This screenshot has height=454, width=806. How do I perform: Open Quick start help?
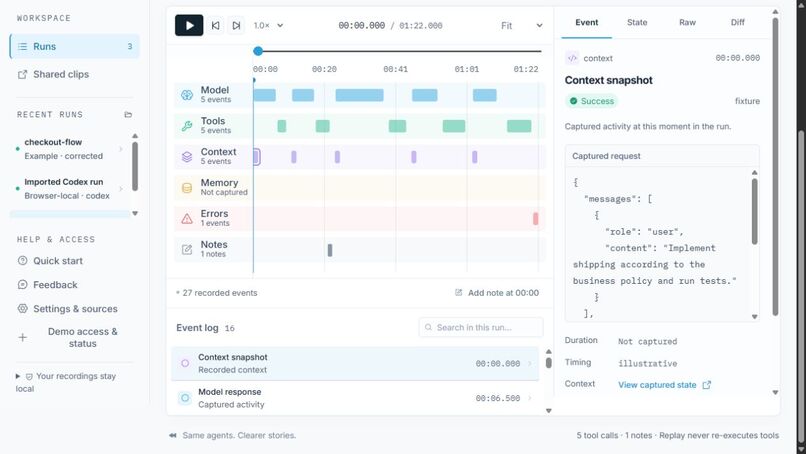[75, 261]
